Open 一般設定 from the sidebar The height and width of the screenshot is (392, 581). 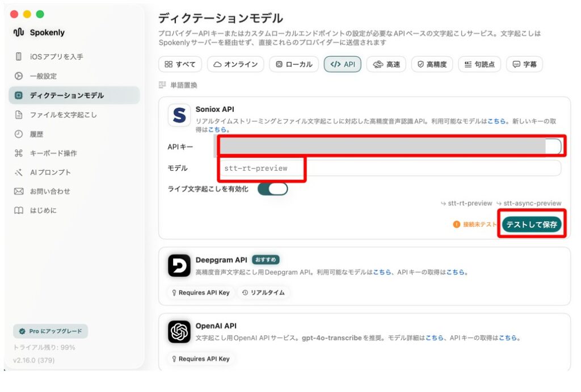[x=43, y=76]
